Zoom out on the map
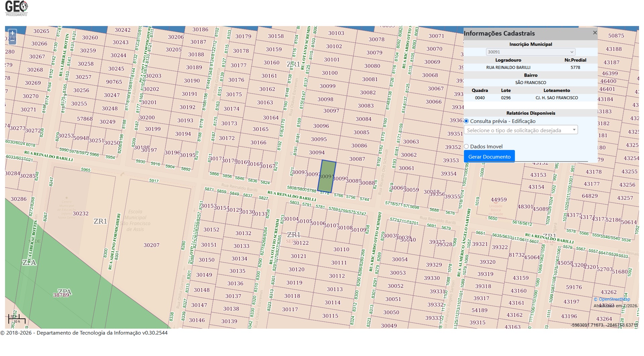The image size is (644, 356). coord(12,41)
